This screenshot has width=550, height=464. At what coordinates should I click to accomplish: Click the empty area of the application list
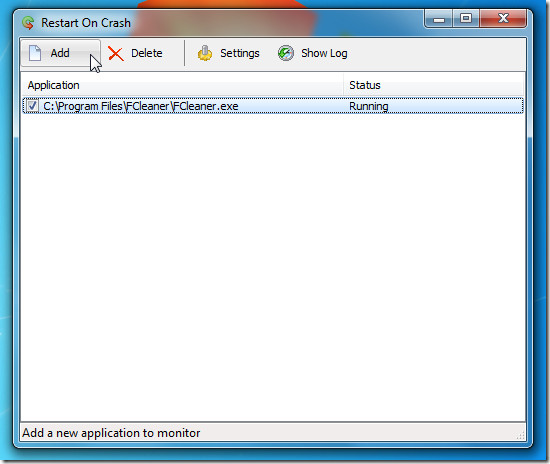click(x=273, y=267)
